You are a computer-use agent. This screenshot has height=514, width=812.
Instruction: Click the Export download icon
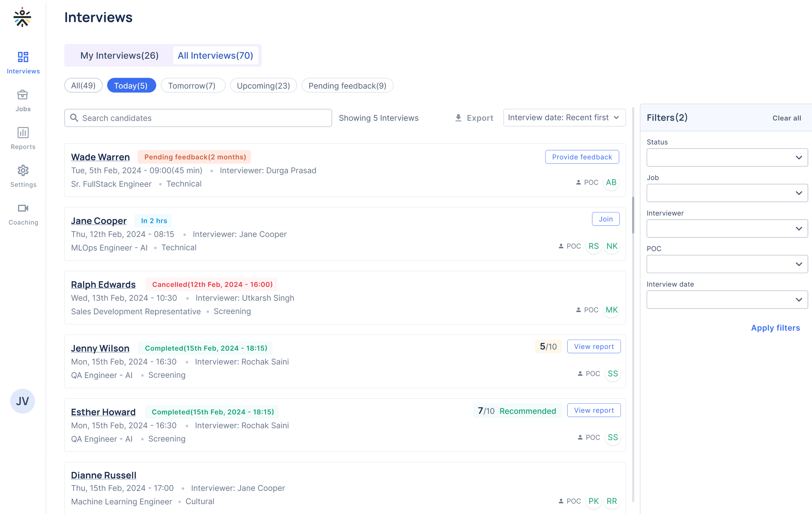point(458,117)
